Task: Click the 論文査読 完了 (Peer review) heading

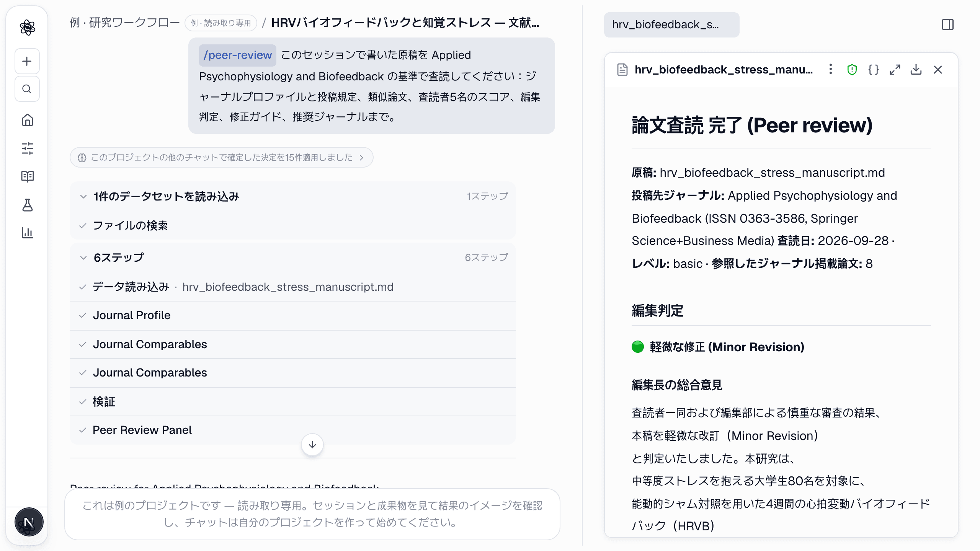Action: [x=752, y=125]
